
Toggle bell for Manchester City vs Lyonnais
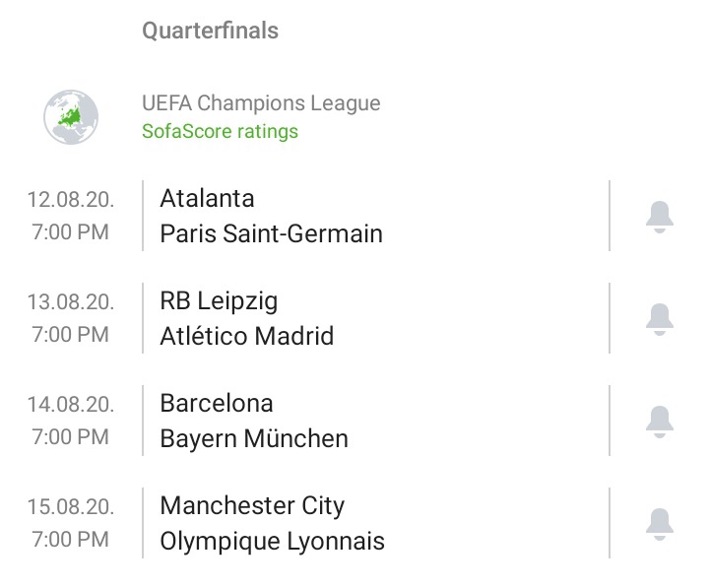pyautogui.click(x=659, y=523)
